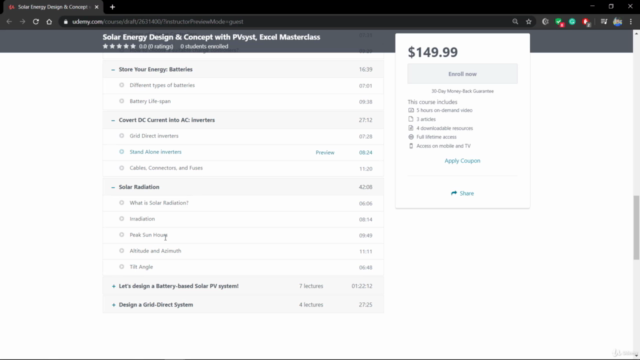Open the Stand Alone inverters lecture link

pyautogui.click(x=156, y=152)
